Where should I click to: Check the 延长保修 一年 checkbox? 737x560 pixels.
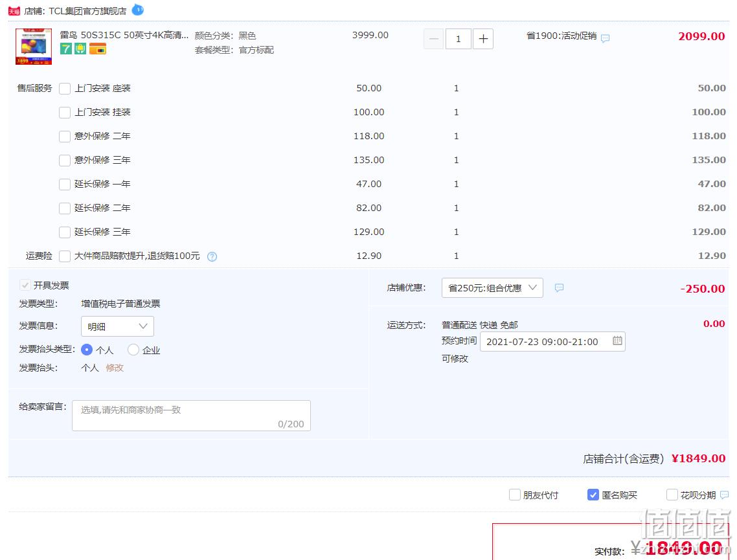tap(65, 184)
